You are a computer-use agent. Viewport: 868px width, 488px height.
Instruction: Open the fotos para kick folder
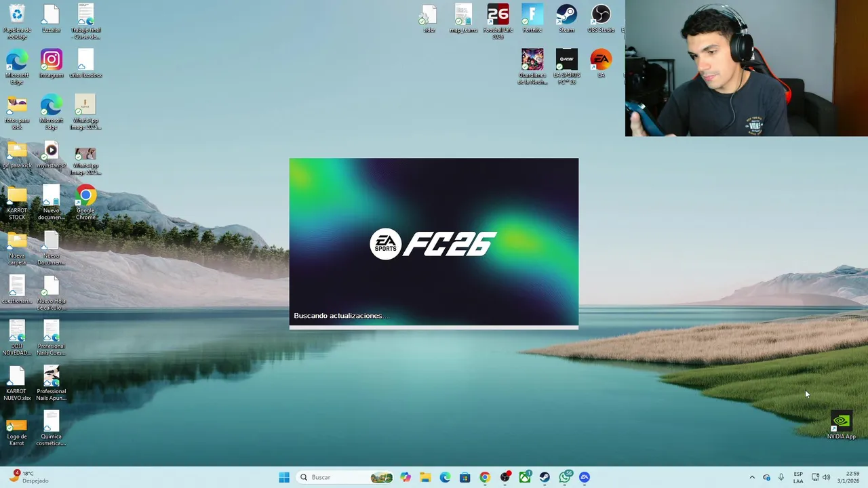coord(17,112)
